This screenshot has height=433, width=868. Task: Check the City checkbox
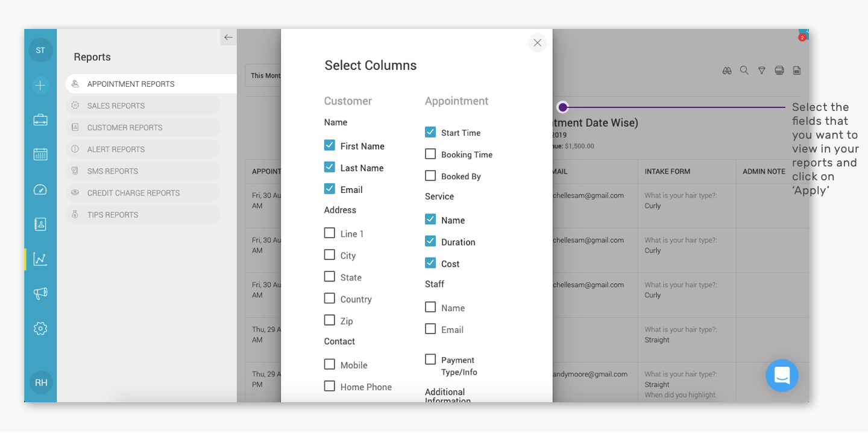pyautogui.click(x=330, y=254)
